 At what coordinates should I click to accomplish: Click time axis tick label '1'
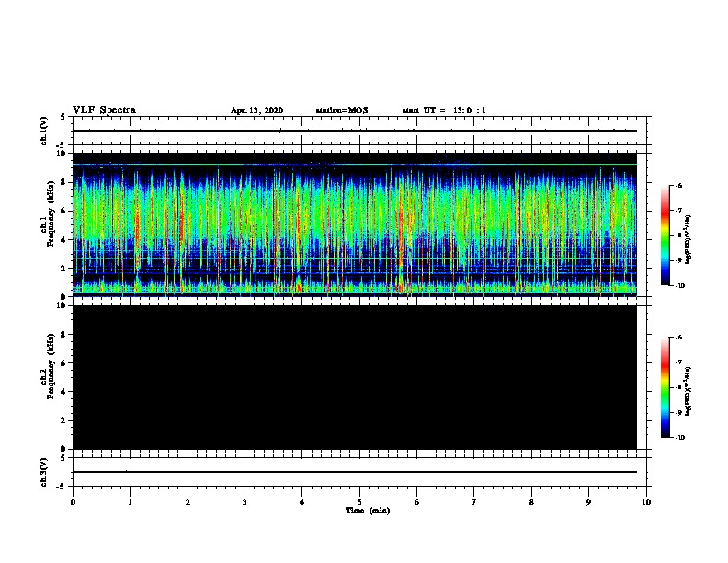pyautogui.click(x=130, y=502)
